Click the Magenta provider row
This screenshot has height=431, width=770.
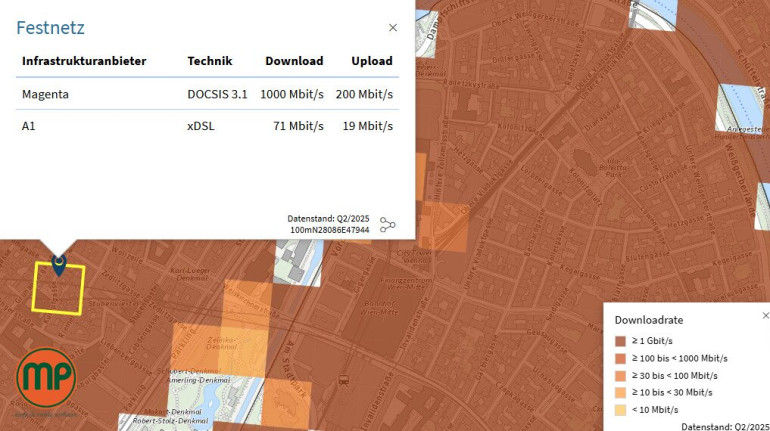(207, 94)
